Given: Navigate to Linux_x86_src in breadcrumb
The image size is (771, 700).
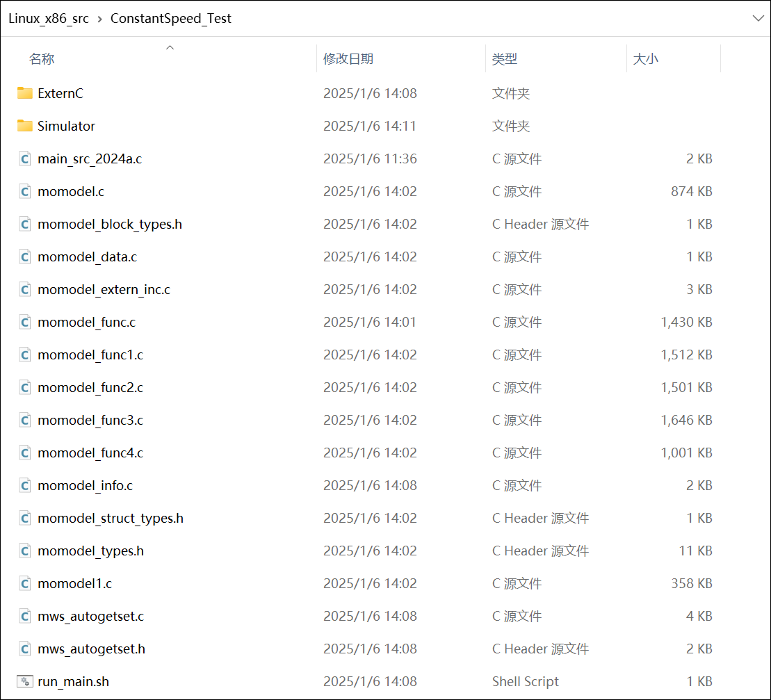Looking at the screenshot, I should click(49, 19).
